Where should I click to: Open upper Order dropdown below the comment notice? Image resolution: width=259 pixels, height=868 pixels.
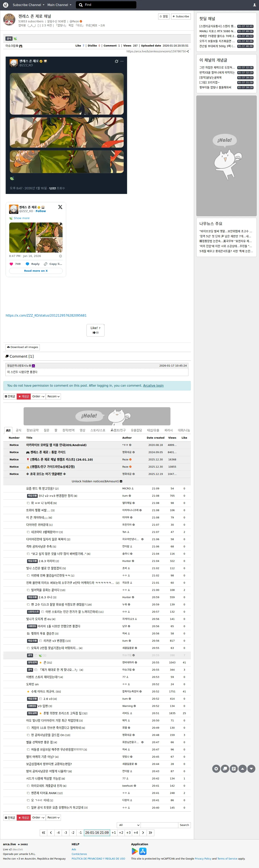click(38, 397)
